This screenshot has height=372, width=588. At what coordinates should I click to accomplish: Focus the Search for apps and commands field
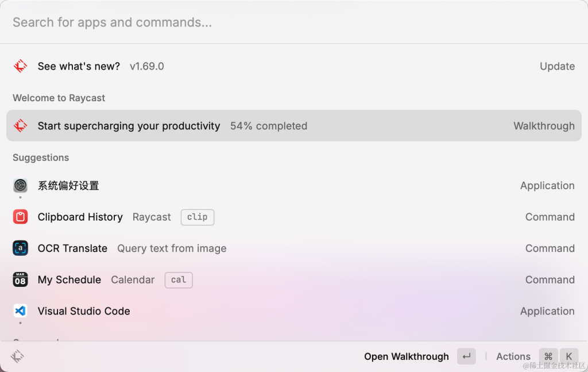click(x=294, y=22)
